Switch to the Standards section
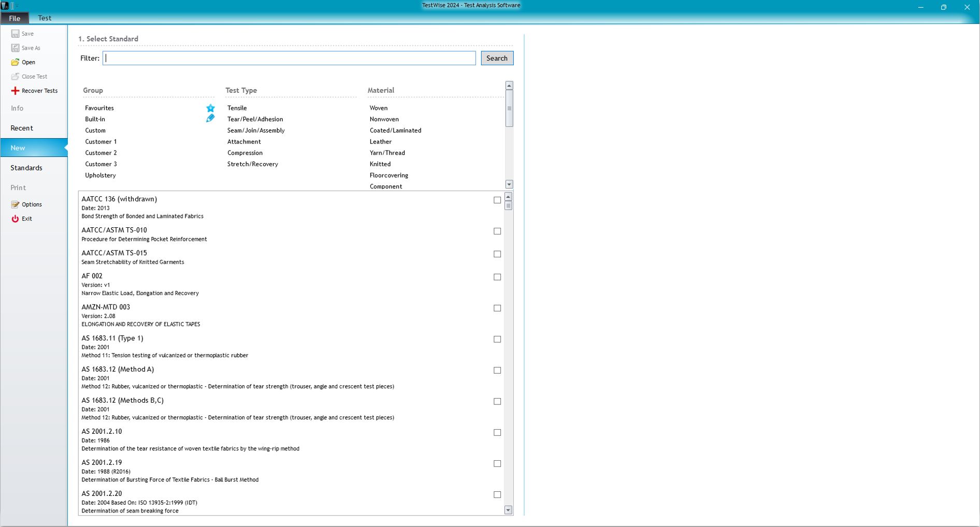Screen dimensions: 980x527 [x=26, y=168]
